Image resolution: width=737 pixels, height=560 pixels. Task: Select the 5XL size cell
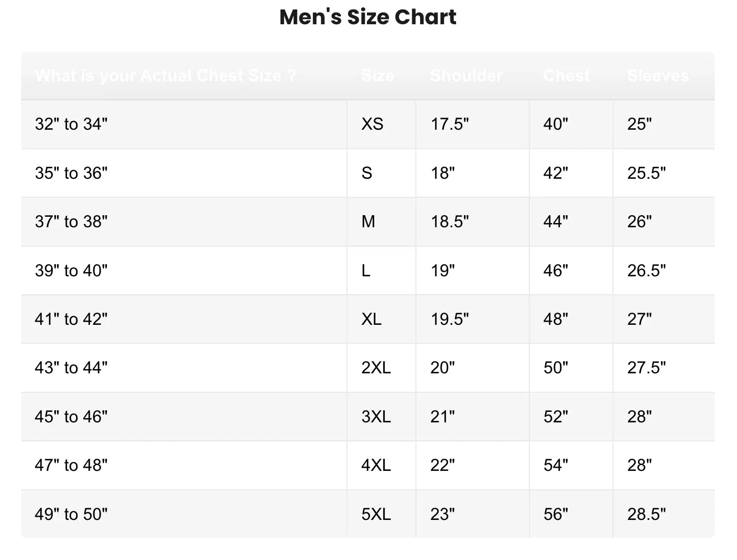(376, 515)
